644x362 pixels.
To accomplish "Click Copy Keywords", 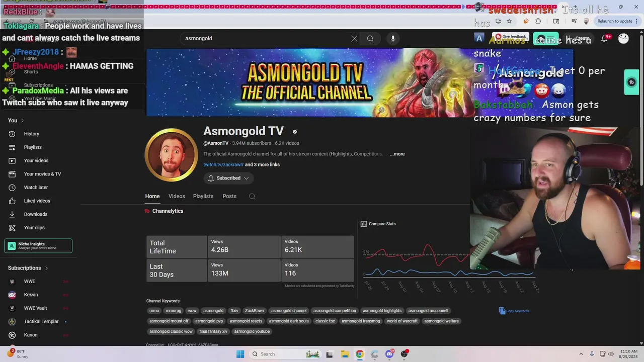I will (515, 311).
